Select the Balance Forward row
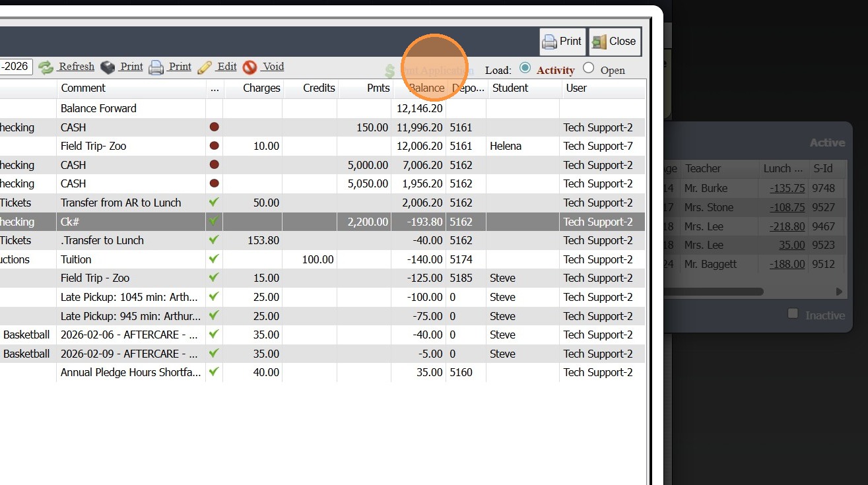This screenshot has width=868, height=485. pos(322,108)
